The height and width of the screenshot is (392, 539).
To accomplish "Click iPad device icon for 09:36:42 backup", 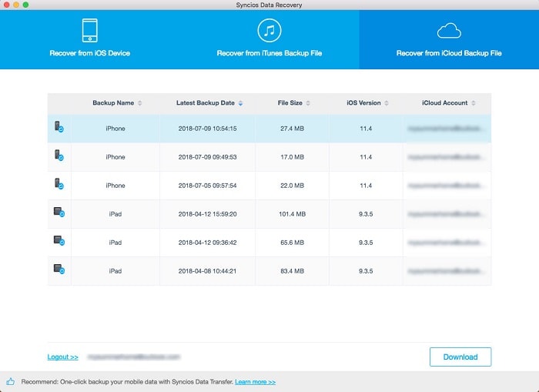I will click(59, 240).
